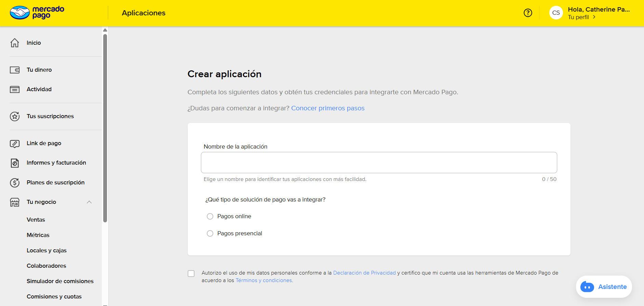This screenshot has width=644, height=306.
Task: Open Tu dinero in the sidebar
Action: (x=39, y=70)
